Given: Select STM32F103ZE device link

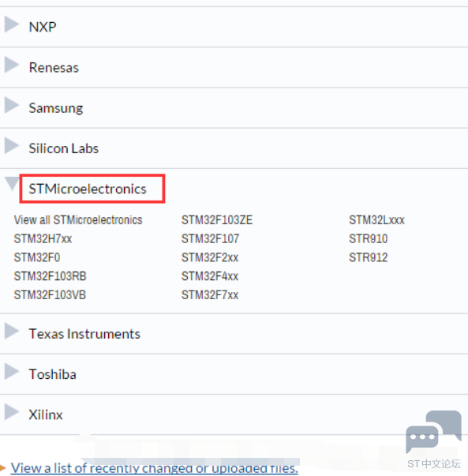Looking at the screenshot, I should [217, 219].
